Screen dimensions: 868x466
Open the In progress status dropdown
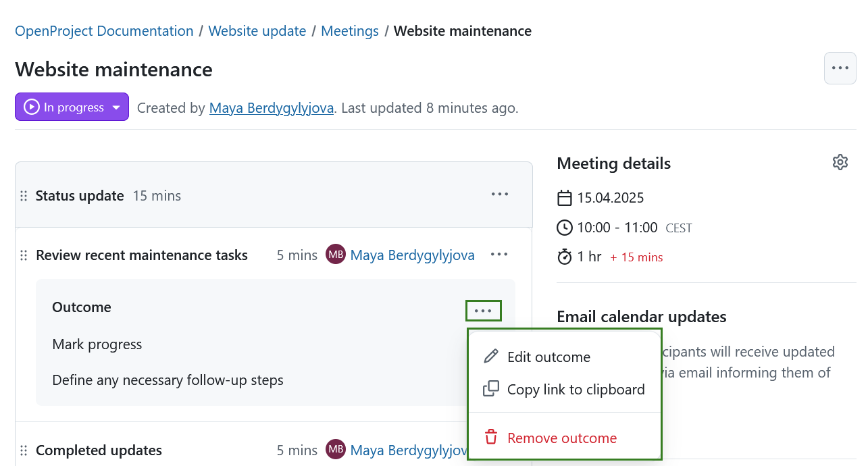pyautogui.click(x=72, y=107)
